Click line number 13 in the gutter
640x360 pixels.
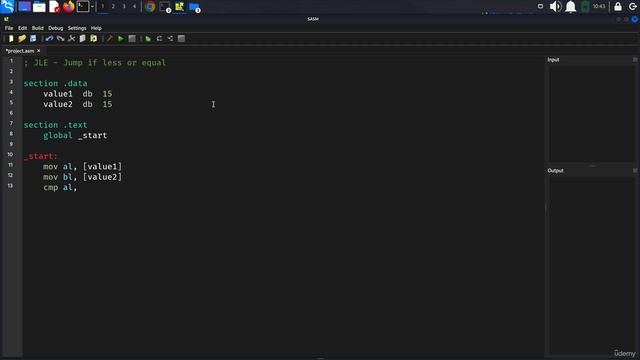coord(10,186)
